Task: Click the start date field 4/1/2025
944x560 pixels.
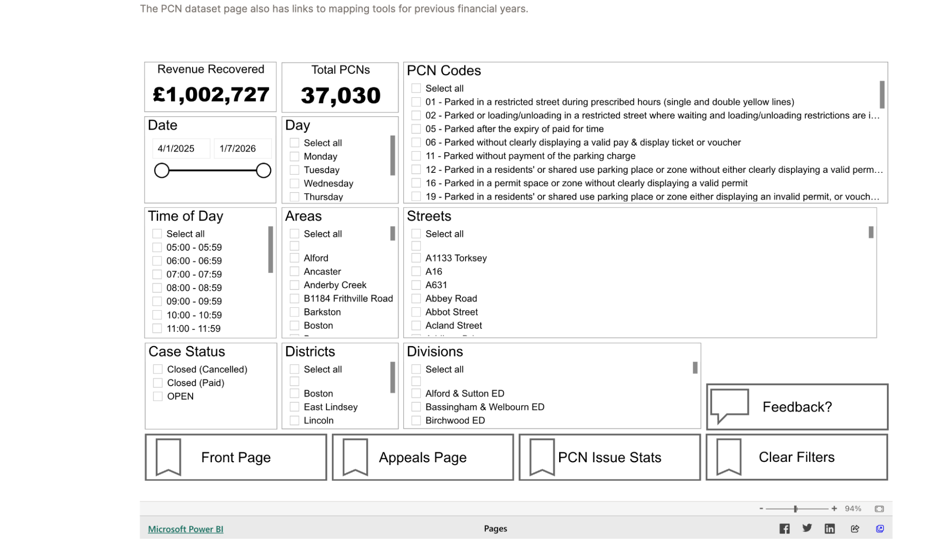Action: tap(181, 148)
